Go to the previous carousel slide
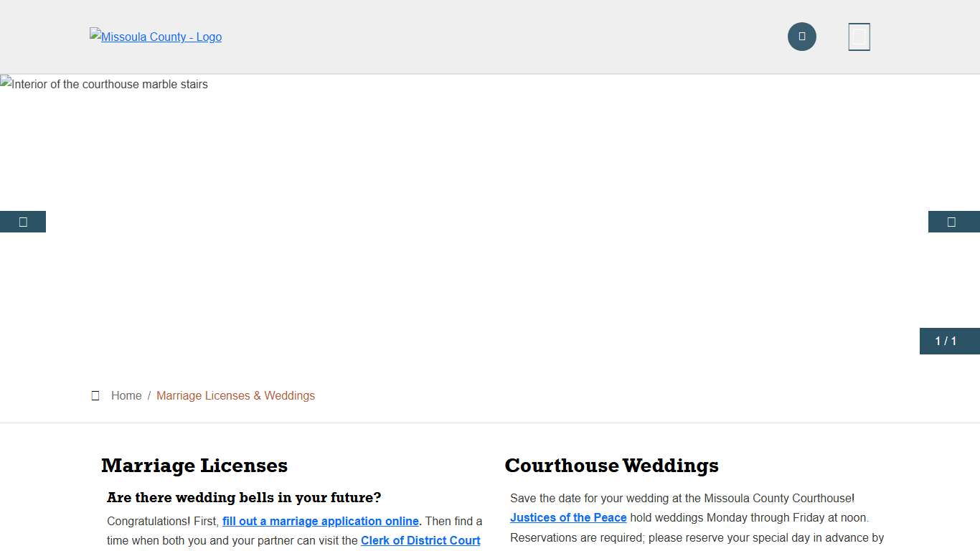This screenshot has height=551, width=980. coord(22,221)
